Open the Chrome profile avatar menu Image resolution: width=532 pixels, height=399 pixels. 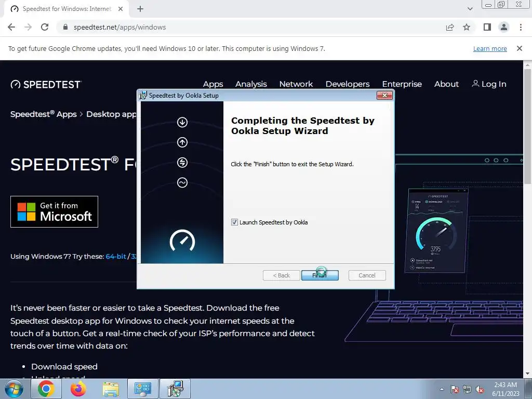[x=504, y=27]
